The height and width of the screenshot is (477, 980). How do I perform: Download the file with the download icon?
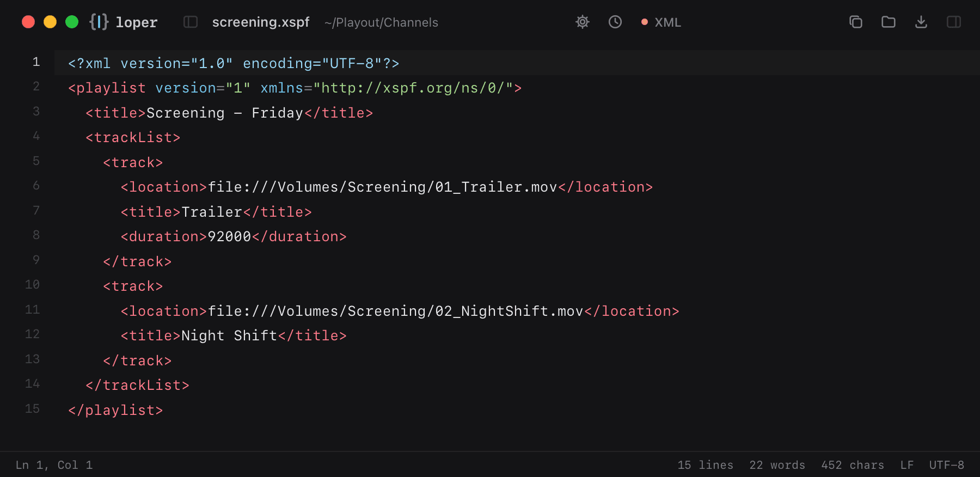pos(921,22)
